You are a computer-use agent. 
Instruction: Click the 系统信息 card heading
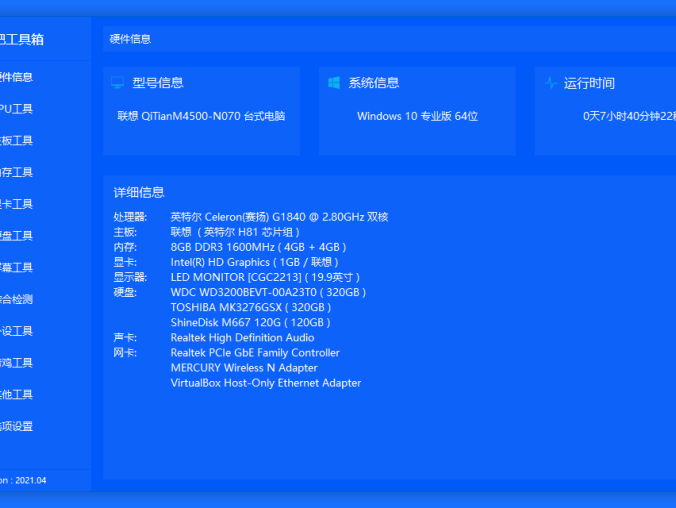click(374, 83)
